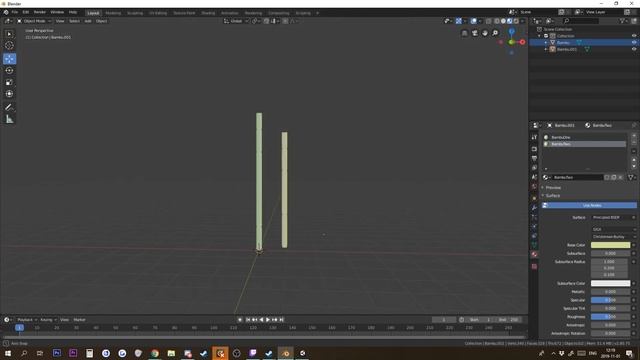The height and width of the screenshot is (360, 640).
Task: Open the Christensen-Burley subsurface method dropdown
Action: click(613, 237)
